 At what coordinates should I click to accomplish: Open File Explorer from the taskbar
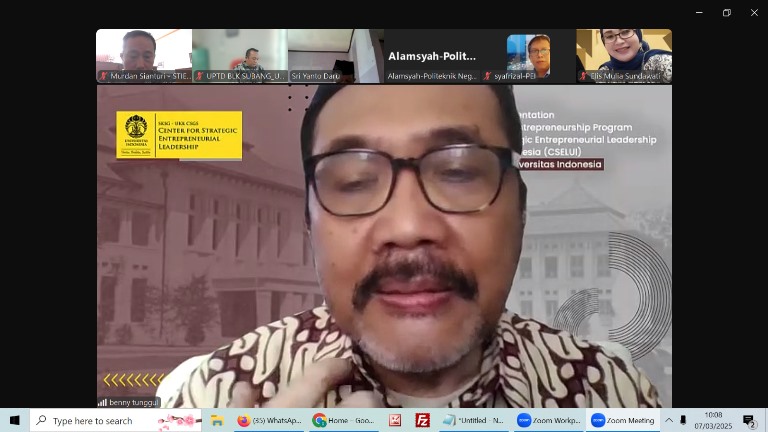(216, 420)
